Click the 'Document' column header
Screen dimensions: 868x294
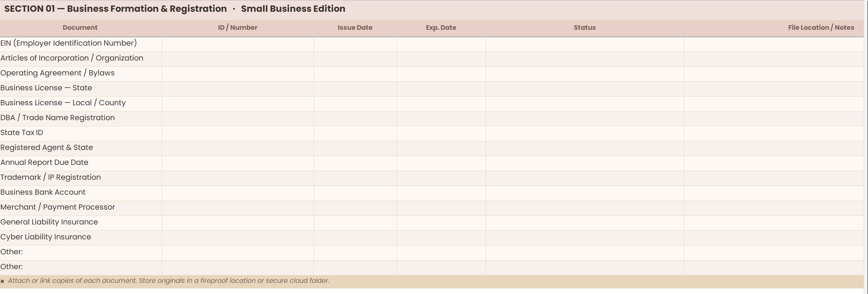click(x=80, y=27)
